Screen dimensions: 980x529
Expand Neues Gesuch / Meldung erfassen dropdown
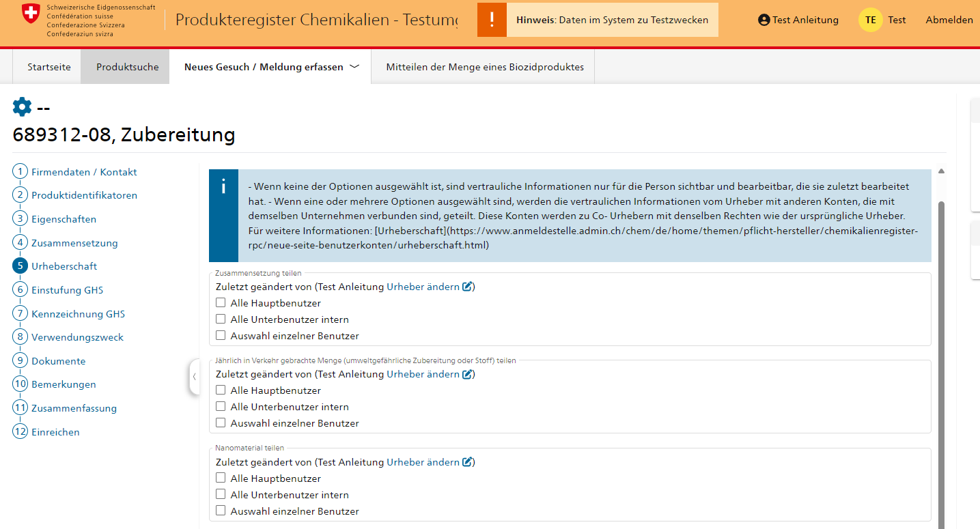[x=354, y=67]
